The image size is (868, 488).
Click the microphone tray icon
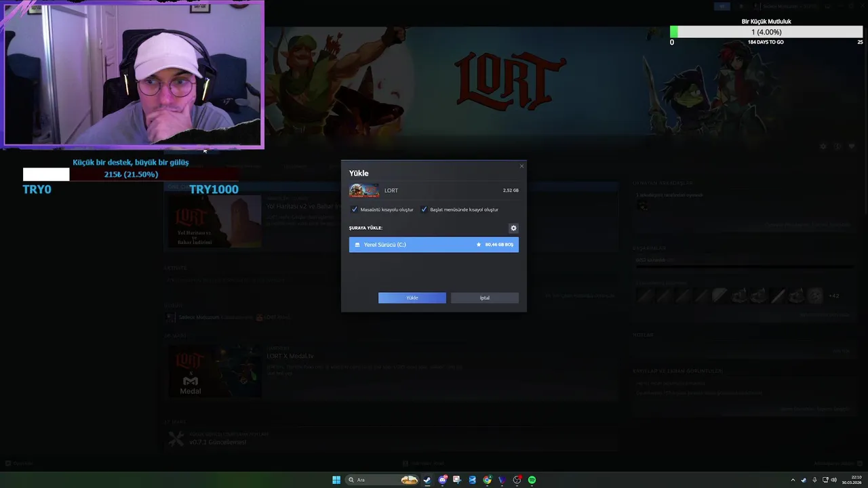814,480
